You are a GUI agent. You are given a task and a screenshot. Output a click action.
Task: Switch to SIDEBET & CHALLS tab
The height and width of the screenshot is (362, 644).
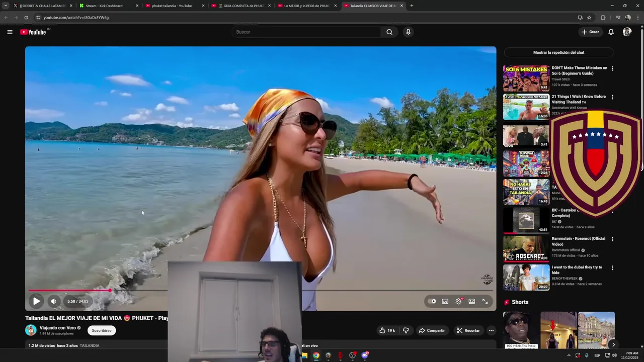click(42, 6)
